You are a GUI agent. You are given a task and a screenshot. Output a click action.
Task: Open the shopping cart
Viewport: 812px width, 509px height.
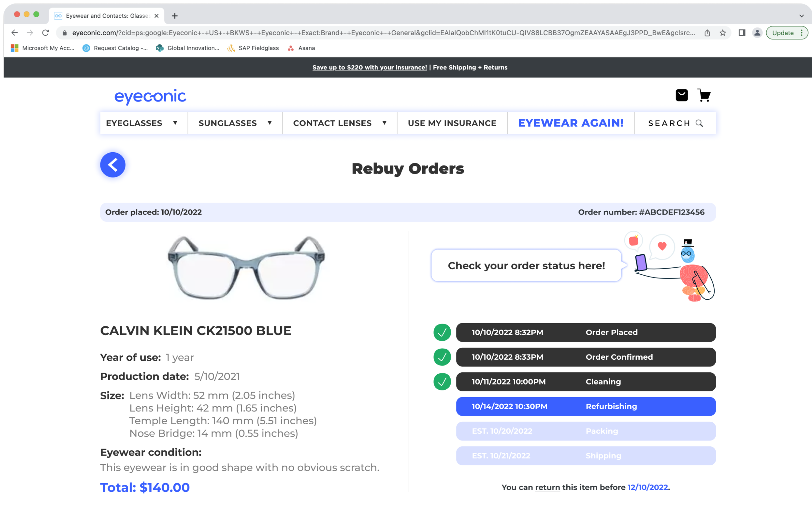coord(704,95)
